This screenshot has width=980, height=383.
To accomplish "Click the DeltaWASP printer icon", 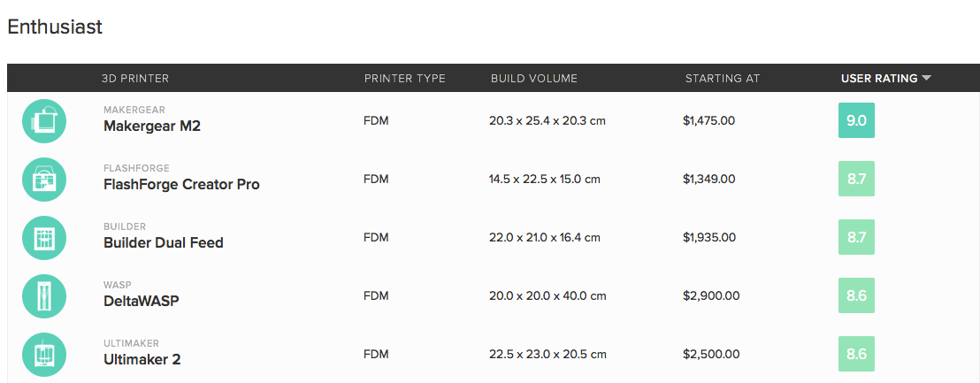I will click(x=44, y=296).
